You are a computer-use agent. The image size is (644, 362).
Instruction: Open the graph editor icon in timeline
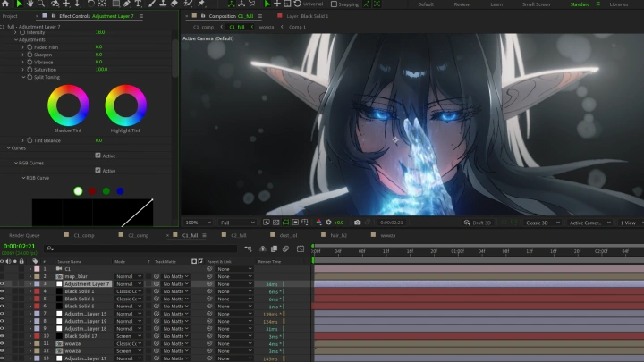[301, 248]
